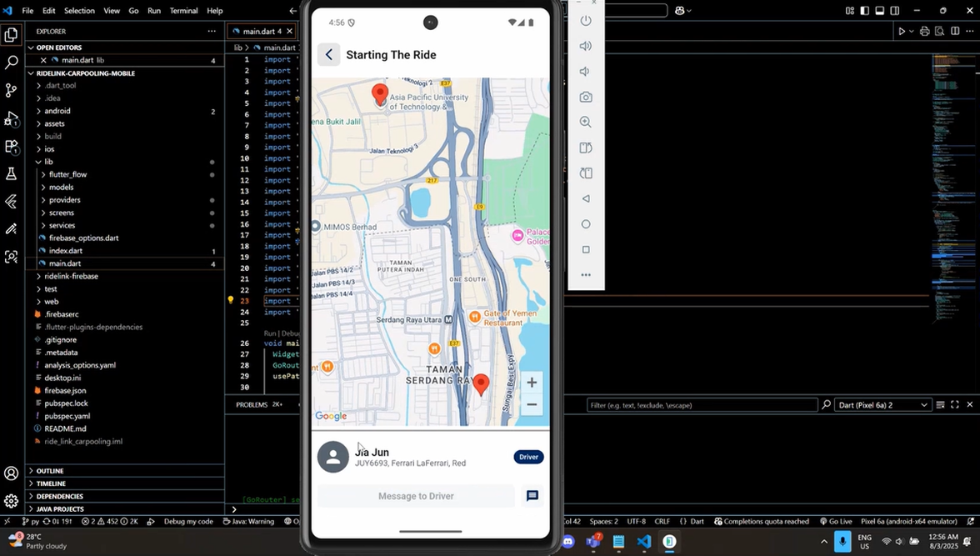Open the Search view in activity bar
Image resolution: width=980 pixels, height=556 pixels.
click(11, 63)
